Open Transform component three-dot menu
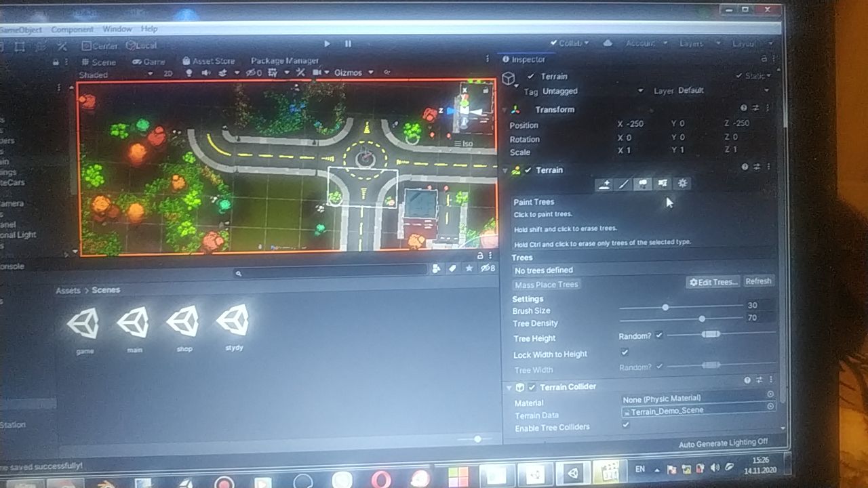The width and height of the screenshot is (868, 488). click(768, 108)
